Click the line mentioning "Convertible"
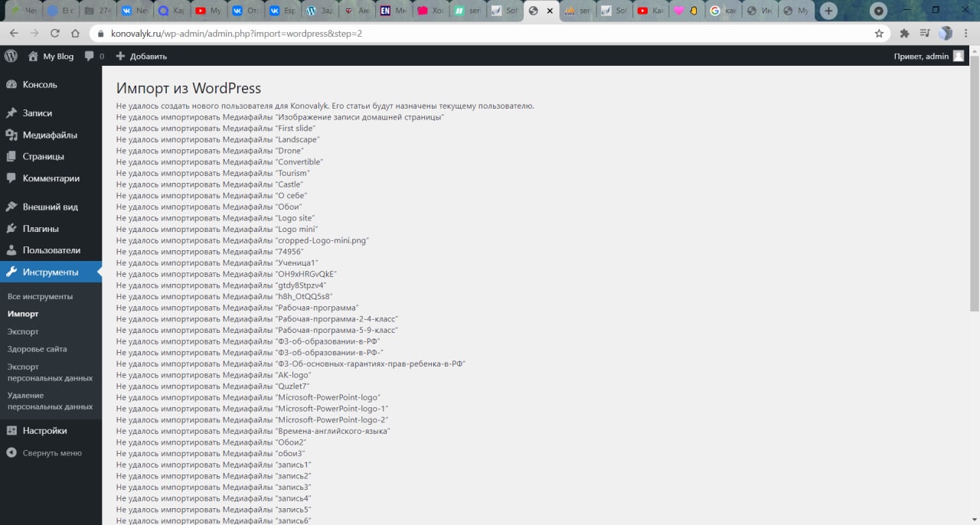The height and width of the screenshot is (525, 980). click(220, 162)
